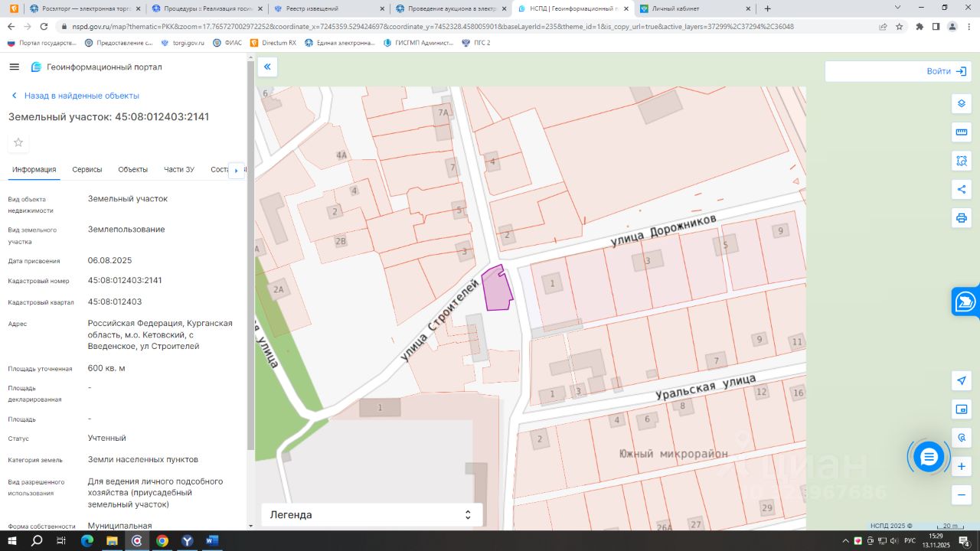Locate my position on the map
This screenshot has height=551, width=980.
[962, 380]
